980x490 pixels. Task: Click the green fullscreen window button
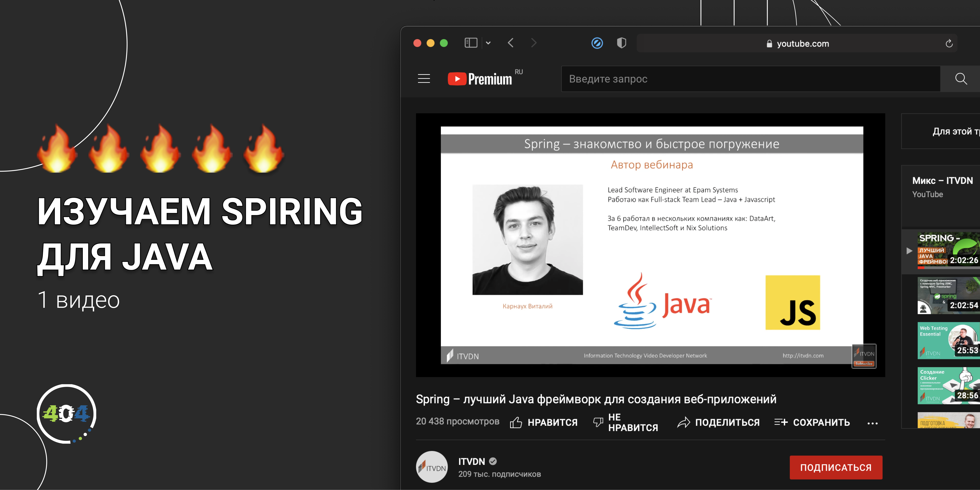[x=444, y=43]
